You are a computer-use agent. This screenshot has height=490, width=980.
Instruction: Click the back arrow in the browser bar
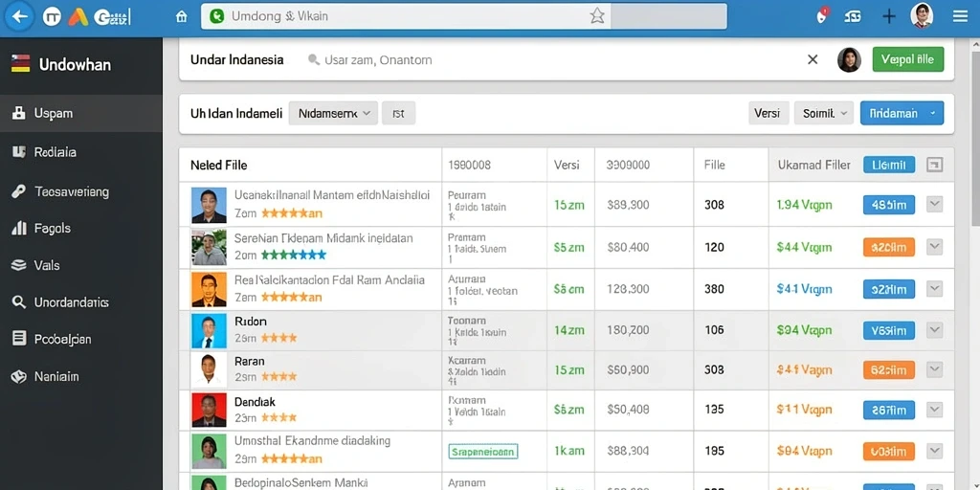[19, 17]
